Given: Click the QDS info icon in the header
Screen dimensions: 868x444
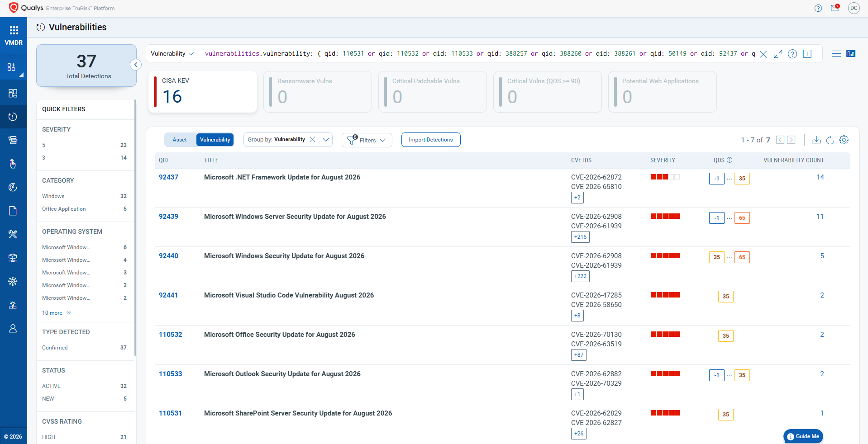Looking at the screenshot, I should tap(730, 160).
